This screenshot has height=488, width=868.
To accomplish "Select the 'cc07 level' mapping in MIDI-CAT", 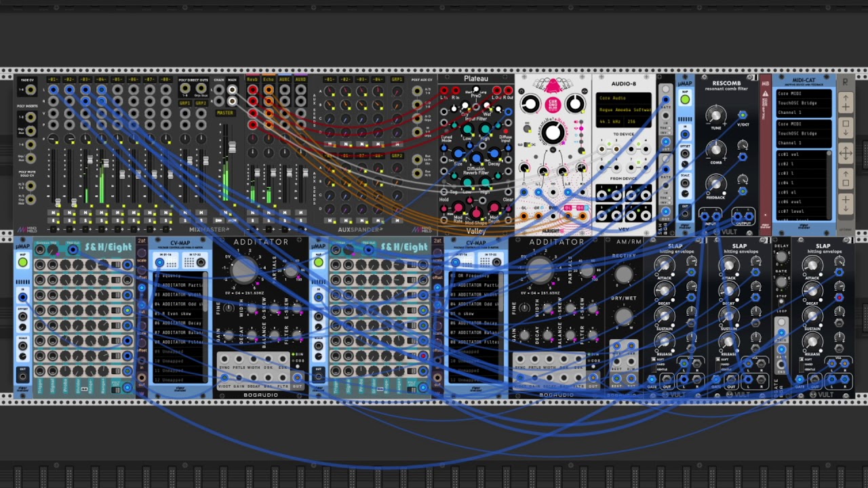I will click(800, 211).
